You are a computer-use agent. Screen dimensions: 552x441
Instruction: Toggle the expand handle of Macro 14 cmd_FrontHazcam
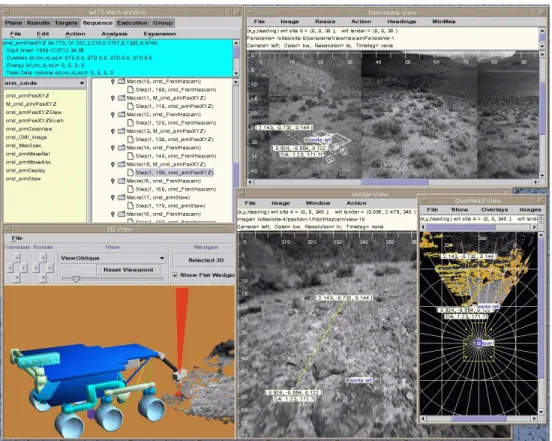(113, 147)
